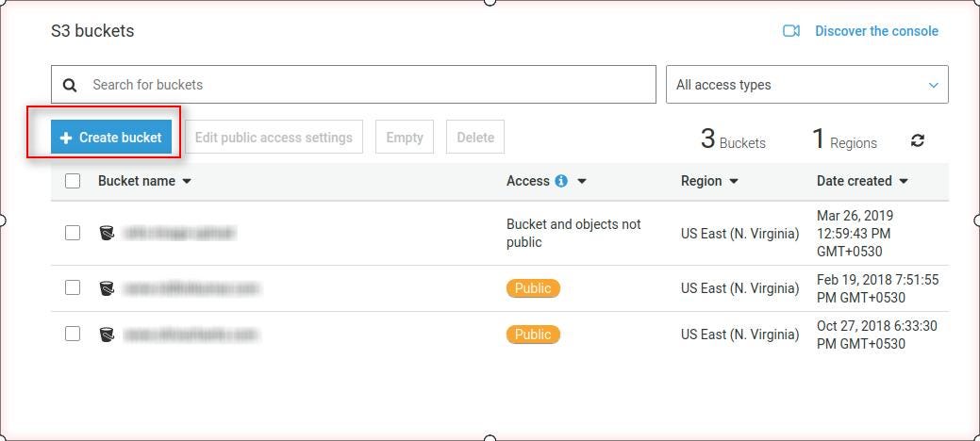Click 'Feb 19, 2018 7:51:55 PM' date
The image size is (980, 441).
(877, 288)
